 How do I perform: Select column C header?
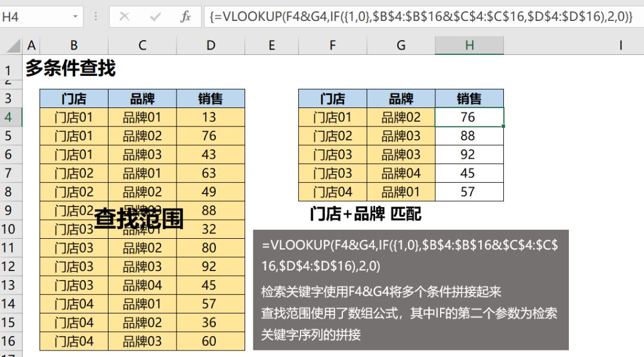pyautogui.click(x=142, y=45)
